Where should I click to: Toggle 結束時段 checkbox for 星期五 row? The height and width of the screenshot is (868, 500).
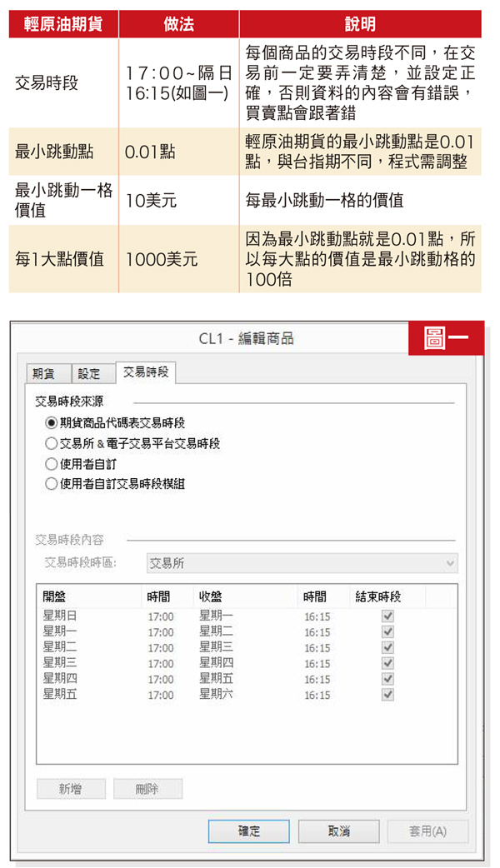point(387,695)
